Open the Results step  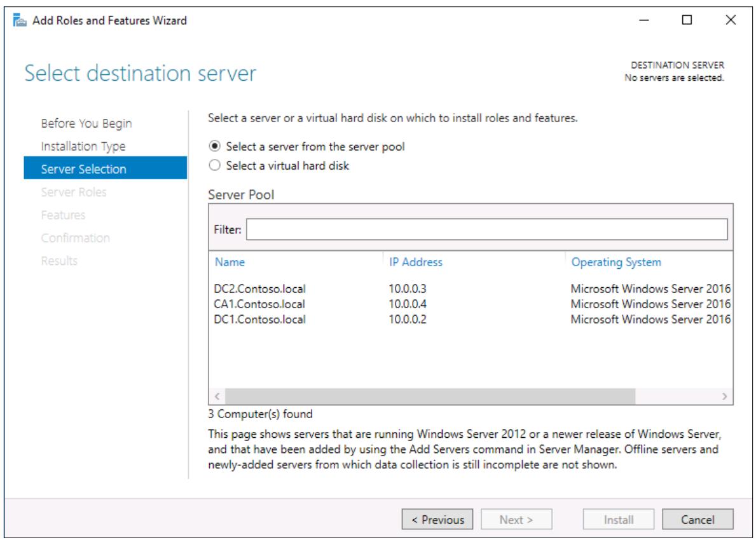(x=59, y=261)
